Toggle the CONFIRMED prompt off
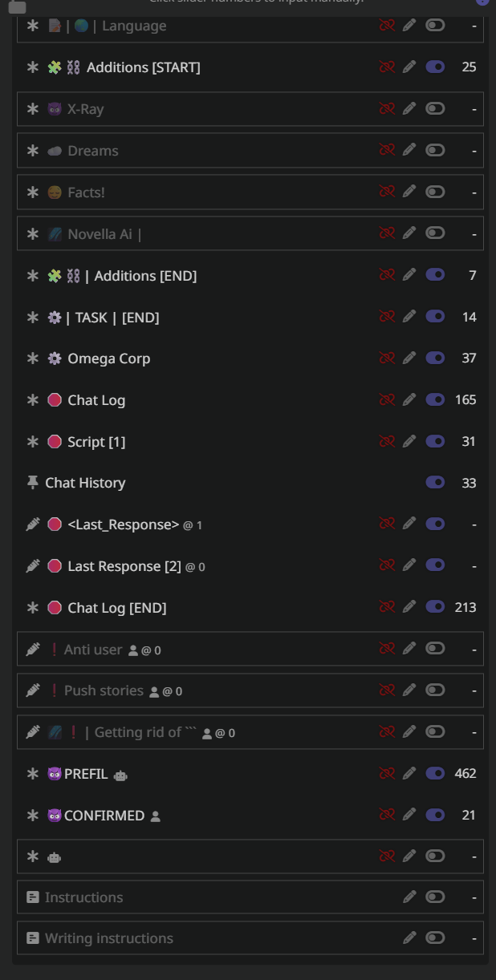 [x=435, y=815]
